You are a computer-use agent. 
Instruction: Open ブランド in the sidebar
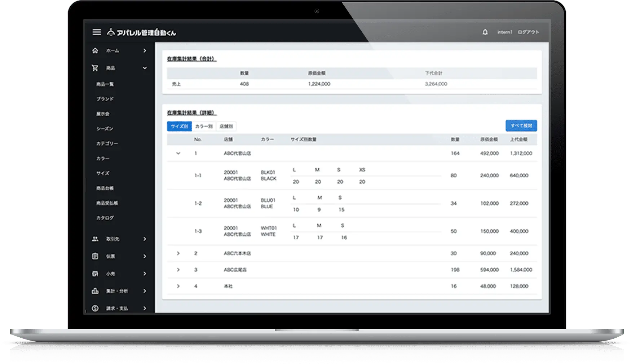(x=105, y=99)
